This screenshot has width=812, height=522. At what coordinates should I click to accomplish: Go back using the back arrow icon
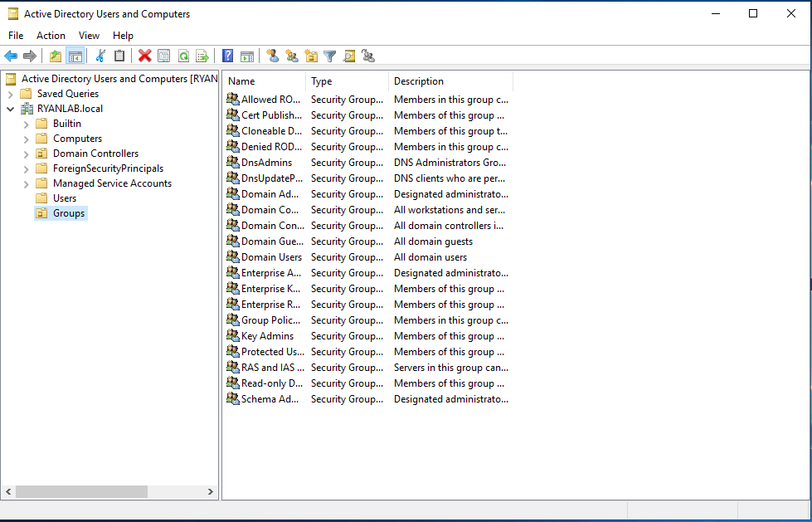(10, 56)
